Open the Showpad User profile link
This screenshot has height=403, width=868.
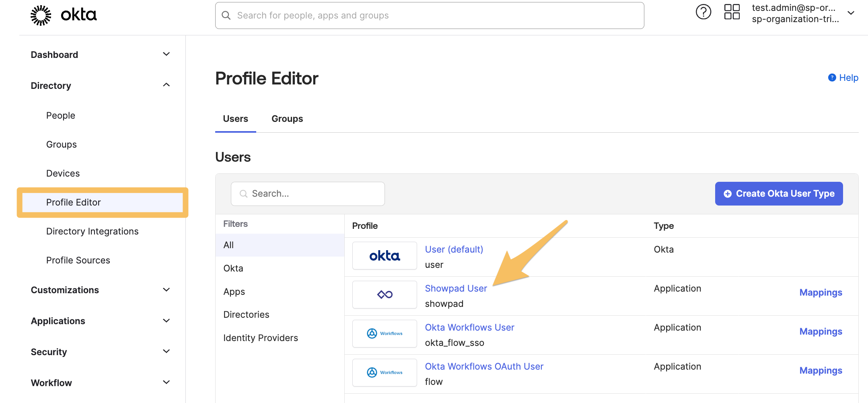pos(456,288)
